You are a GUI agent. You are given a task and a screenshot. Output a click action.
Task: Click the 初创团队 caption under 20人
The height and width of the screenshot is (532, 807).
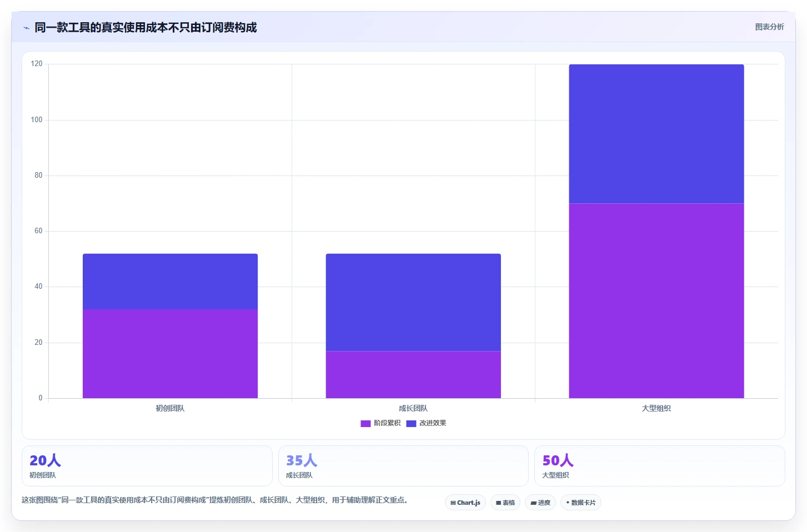[x=43, y=475]
